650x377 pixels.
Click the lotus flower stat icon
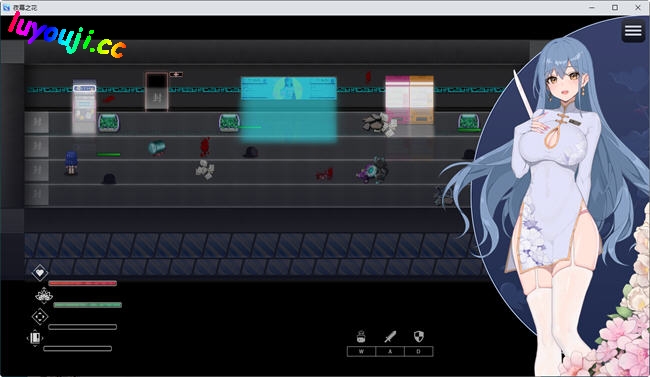44,295
